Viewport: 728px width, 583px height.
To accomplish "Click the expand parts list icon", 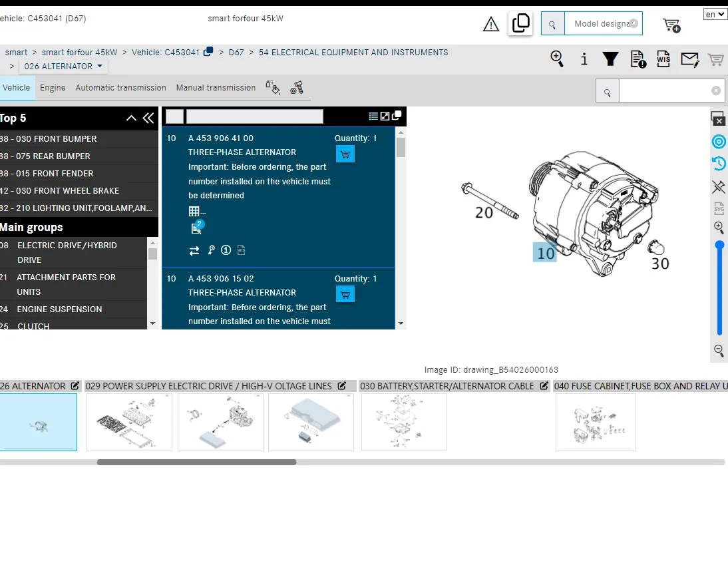I will (385, 116).
